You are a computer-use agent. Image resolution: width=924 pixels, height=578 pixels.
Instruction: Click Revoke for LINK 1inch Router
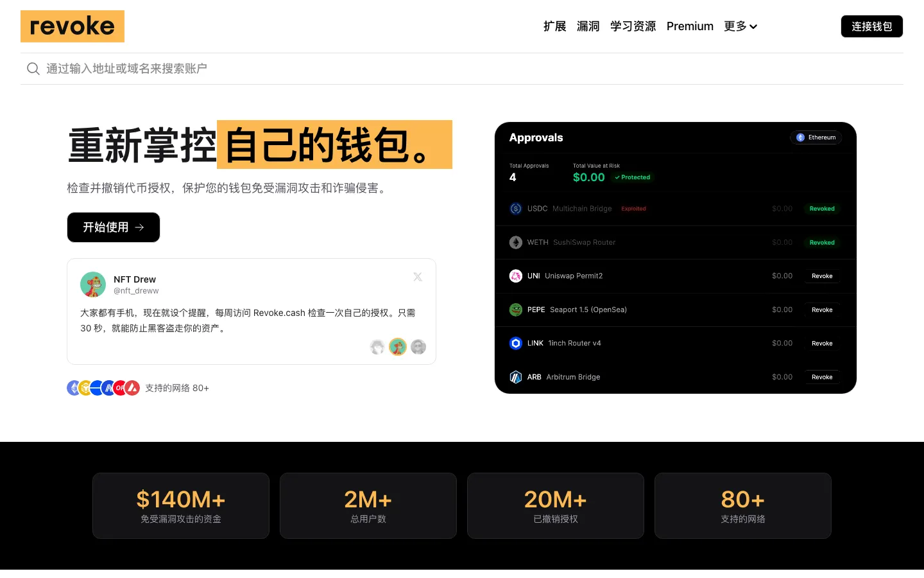tap(822, 344)
